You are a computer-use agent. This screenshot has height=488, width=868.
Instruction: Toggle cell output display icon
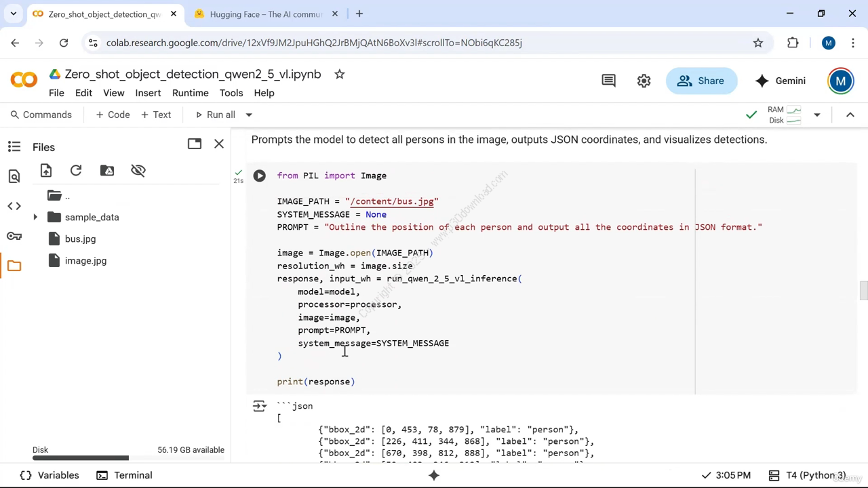click(260, 407)
